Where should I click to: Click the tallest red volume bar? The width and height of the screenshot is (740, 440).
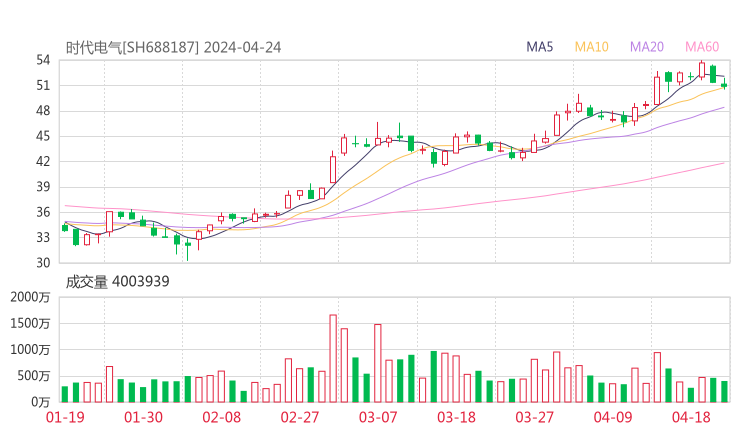point(333,358)
